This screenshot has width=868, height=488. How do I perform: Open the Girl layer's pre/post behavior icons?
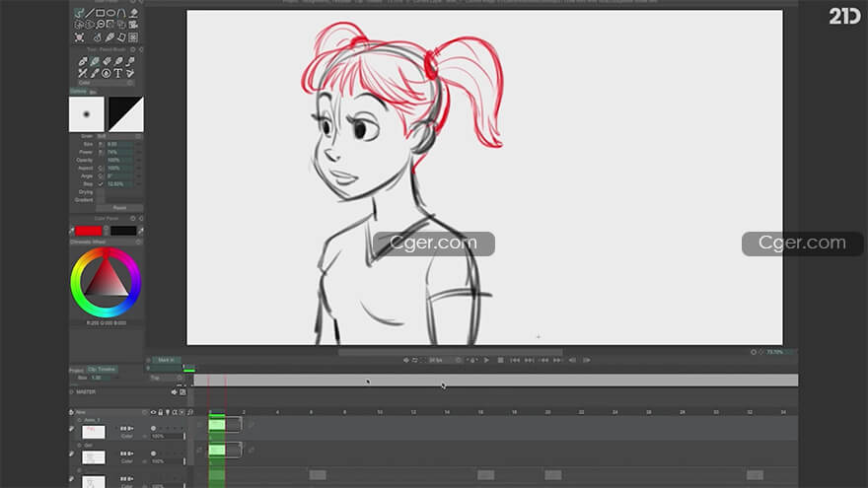click(x=127, y=453)
